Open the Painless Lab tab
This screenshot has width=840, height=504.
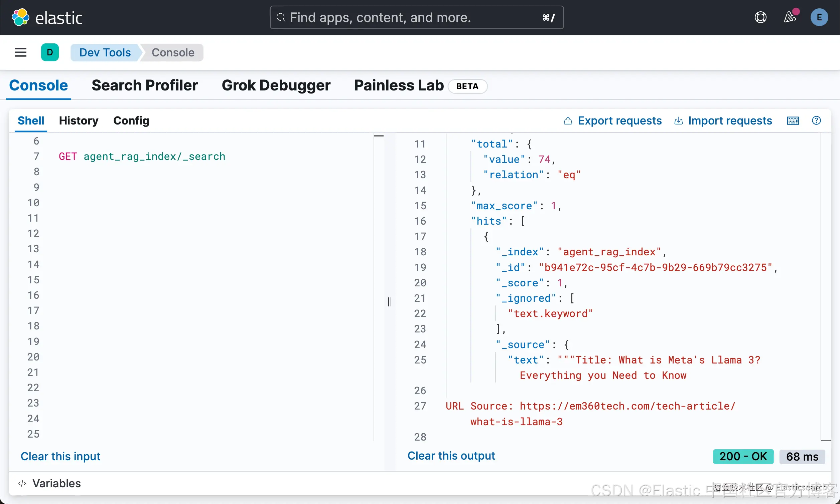[399, 85]
